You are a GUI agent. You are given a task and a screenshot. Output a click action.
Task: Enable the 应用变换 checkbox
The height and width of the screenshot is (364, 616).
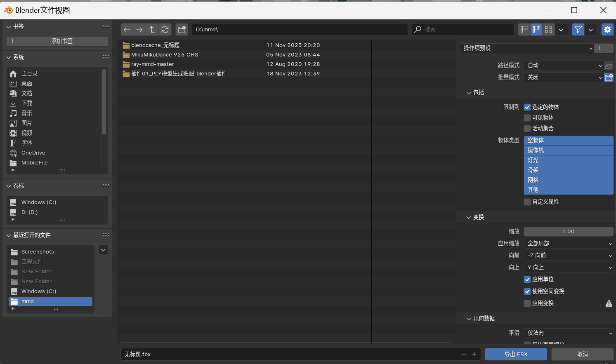coord(527,303)
